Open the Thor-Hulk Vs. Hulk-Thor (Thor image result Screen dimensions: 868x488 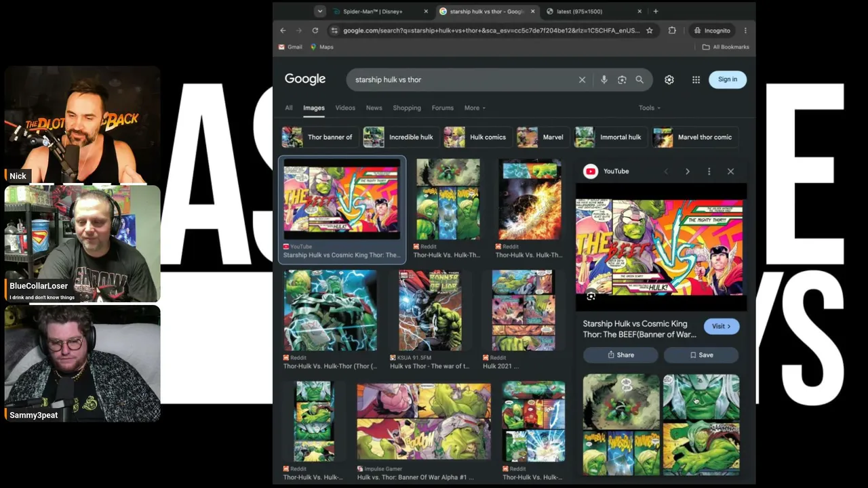330,310
